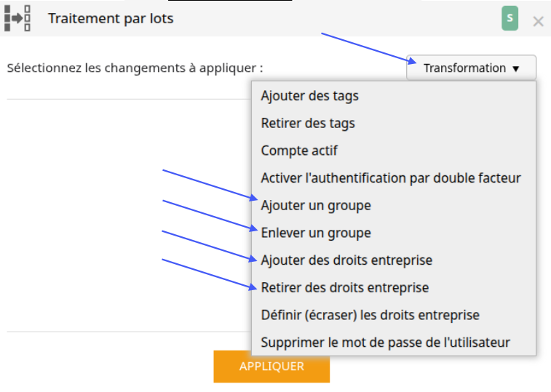The width and height of the screenshot is (551, 392).
Task: Click the grey dialog header bar
Action: click(275, 18)
